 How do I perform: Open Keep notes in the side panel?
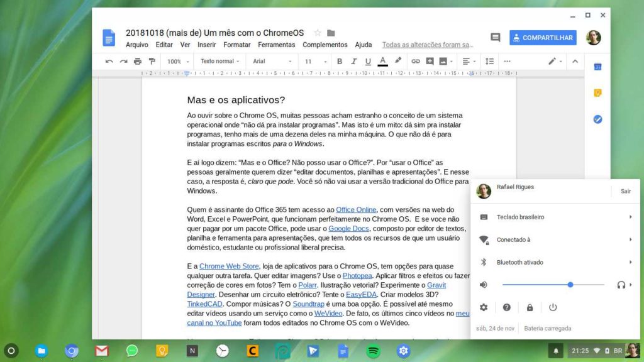click(597, 93)
